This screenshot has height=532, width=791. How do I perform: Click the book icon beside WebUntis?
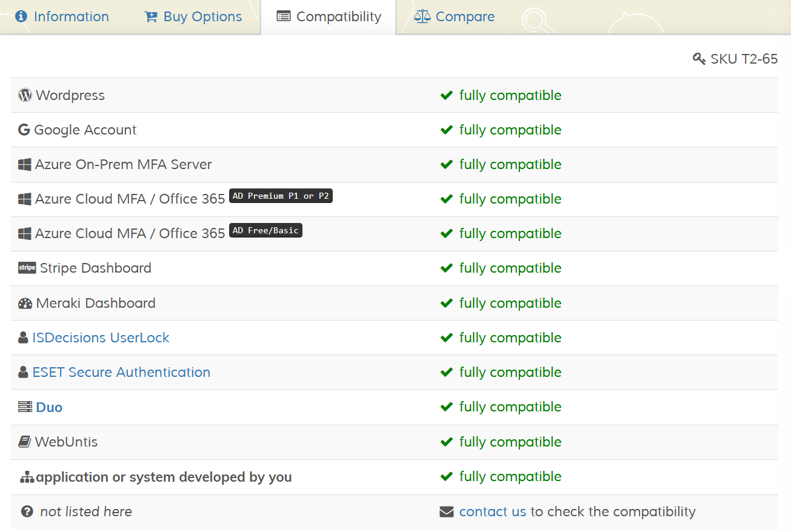[24, 442]
